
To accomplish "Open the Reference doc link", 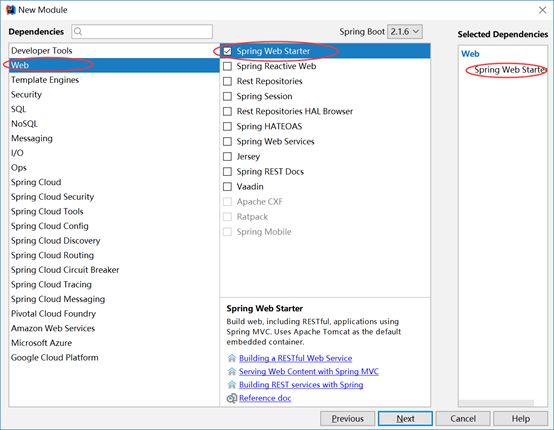I will coord(265,398).
